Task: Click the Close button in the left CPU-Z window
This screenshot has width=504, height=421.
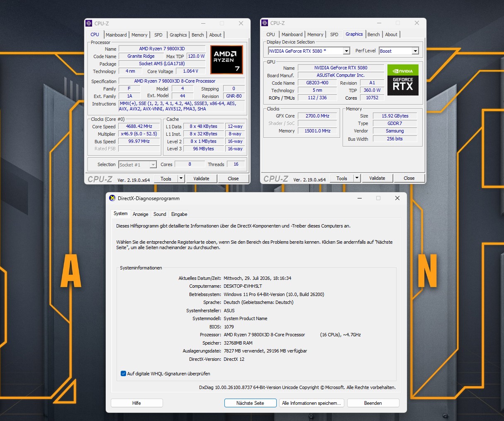Action: click(233, 179)
